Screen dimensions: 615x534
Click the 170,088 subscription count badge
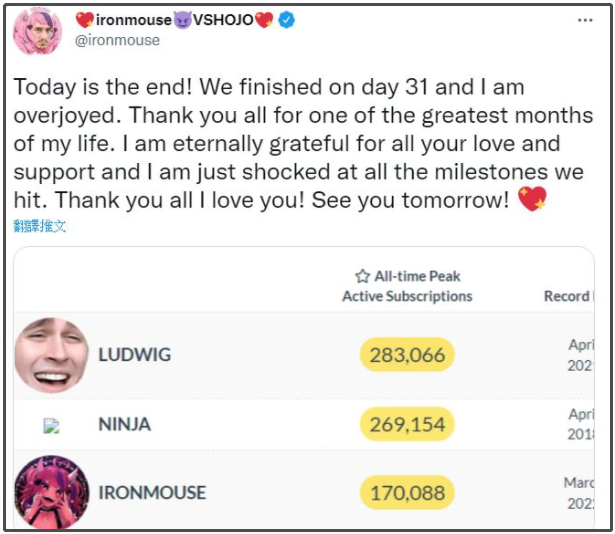point(407,492)
